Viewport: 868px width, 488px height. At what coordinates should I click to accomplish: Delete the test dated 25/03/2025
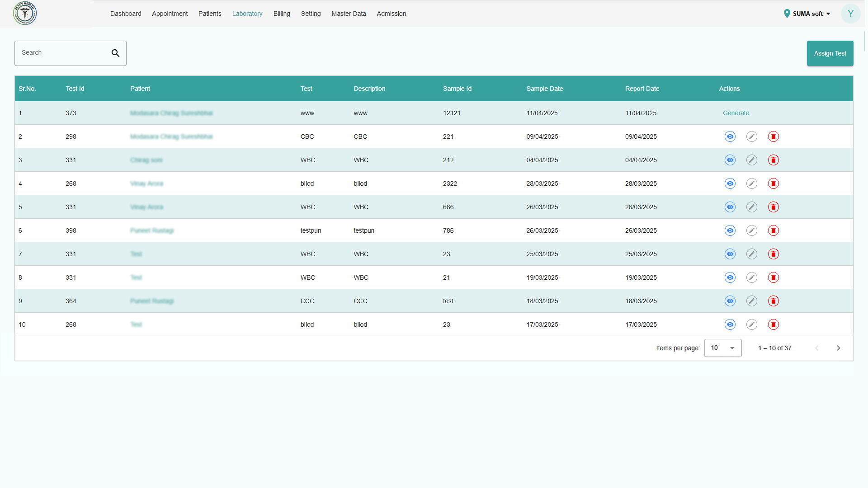pos(773,254)
